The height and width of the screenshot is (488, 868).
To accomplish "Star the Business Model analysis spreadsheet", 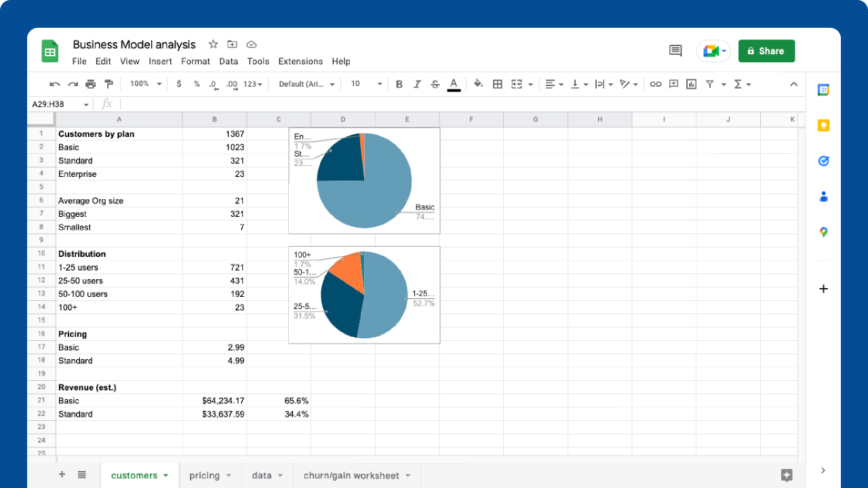I will pos(213,44).
